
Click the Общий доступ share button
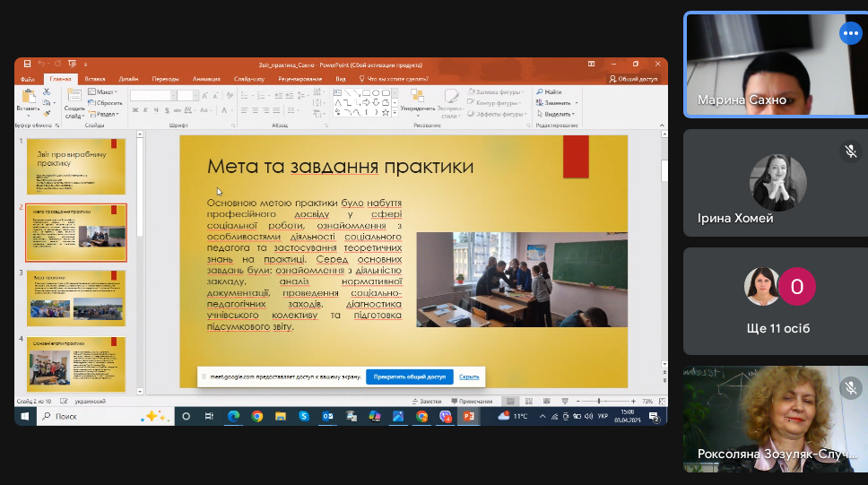[x=634, y=79]
